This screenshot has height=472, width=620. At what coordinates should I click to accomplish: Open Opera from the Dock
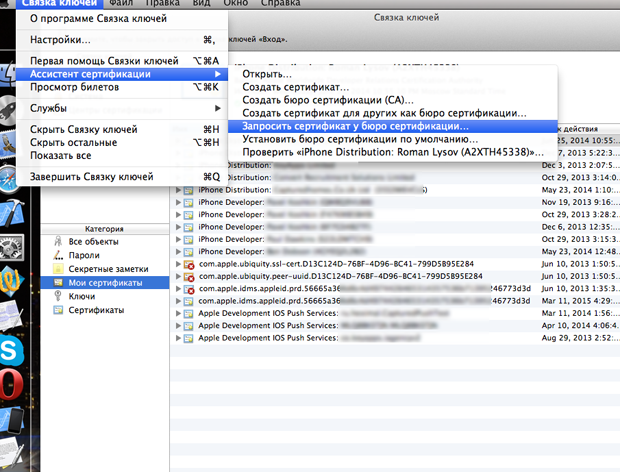[x=10, y=385]
